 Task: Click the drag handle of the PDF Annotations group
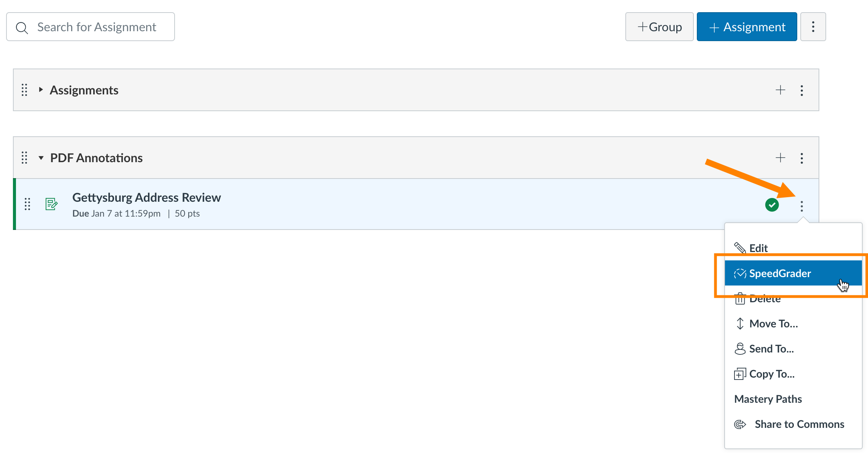pyautogui.click(x=24, y=157)
